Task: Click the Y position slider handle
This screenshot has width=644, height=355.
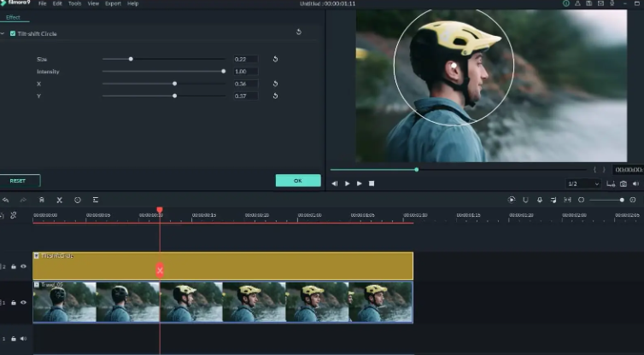Action: tap(174, 96)
